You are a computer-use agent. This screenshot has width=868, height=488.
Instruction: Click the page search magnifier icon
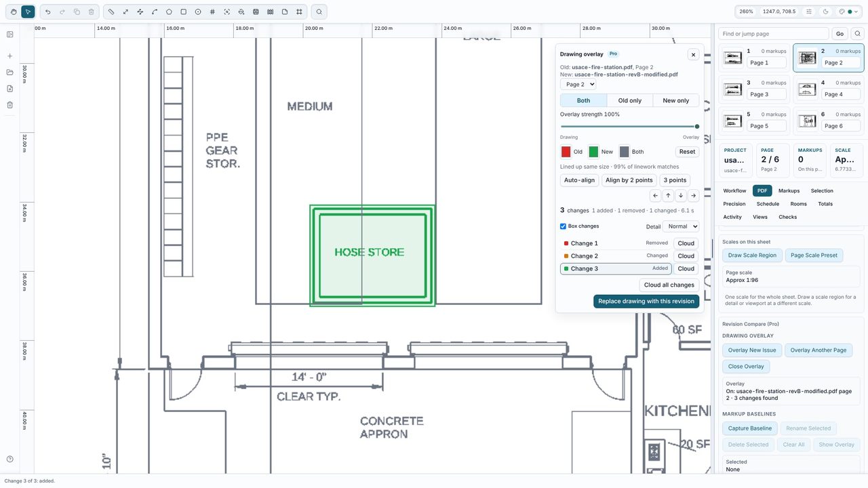[857, 34]
